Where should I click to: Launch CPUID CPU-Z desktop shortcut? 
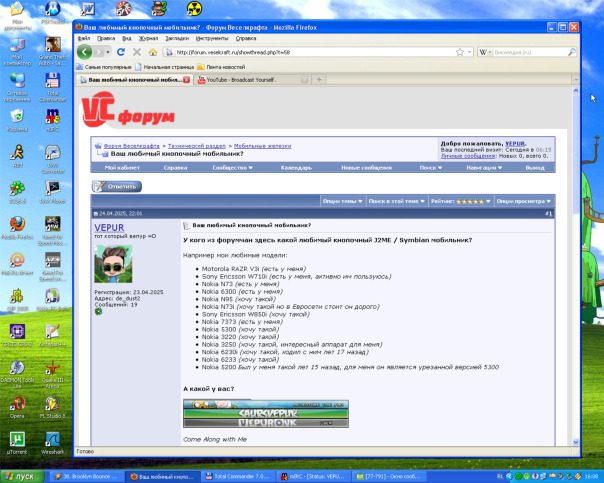[17, 336]
